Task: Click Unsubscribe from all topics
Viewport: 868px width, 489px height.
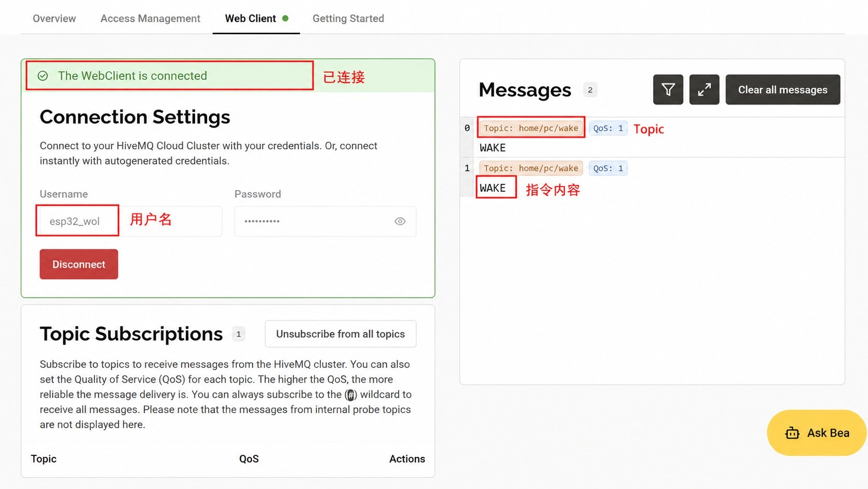Action: (341, 334)
